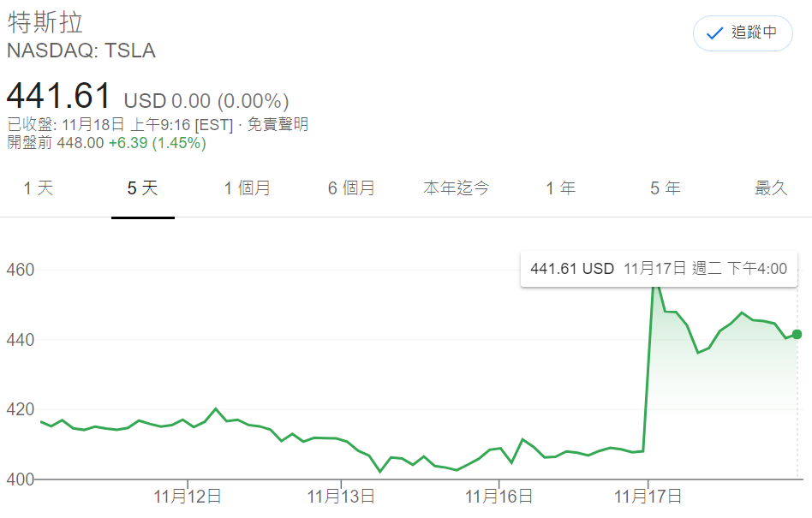Click the blue checkmark icon
The image size is (812, 518).
coord(714,33)
